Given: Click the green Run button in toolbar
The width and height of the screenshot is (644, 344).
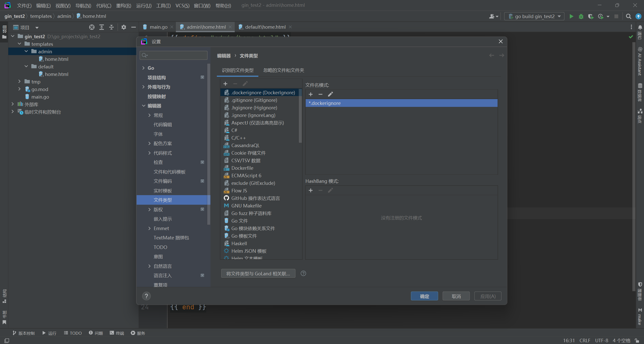Looking at the screenshot, I should (571, 16).
